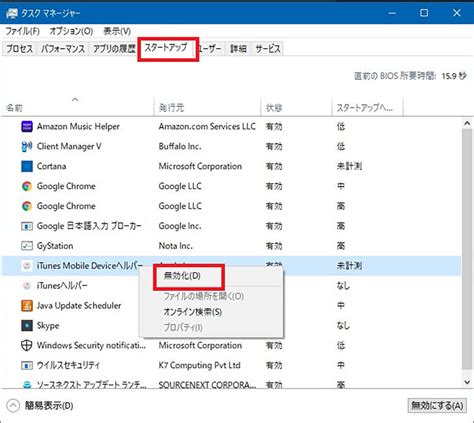Sort by the 名前 column header
Image resolution: width=474 pixels, height=423 pixels.
point(77,108)
